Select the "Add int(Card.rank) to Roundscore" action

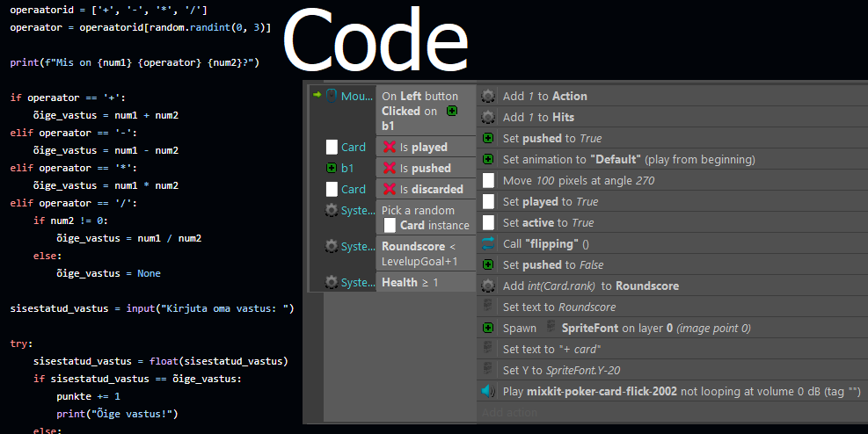(590, 286)
